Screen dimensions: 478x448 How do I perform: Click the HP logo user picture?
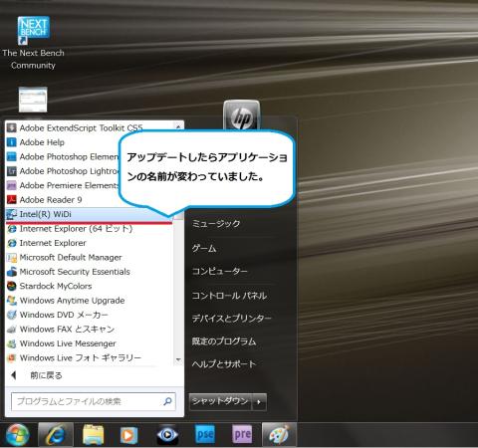point(242,115)
